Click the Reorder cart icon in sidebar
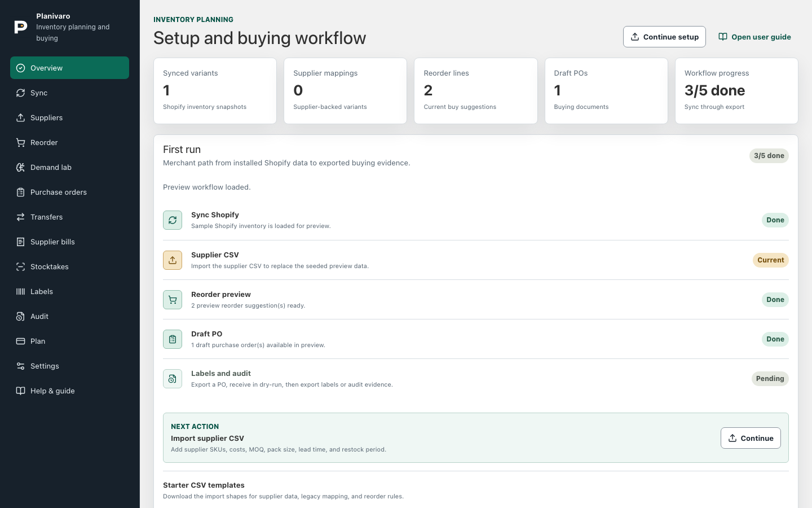This screenshot has height=508, width=812. [x=21, y=142]
